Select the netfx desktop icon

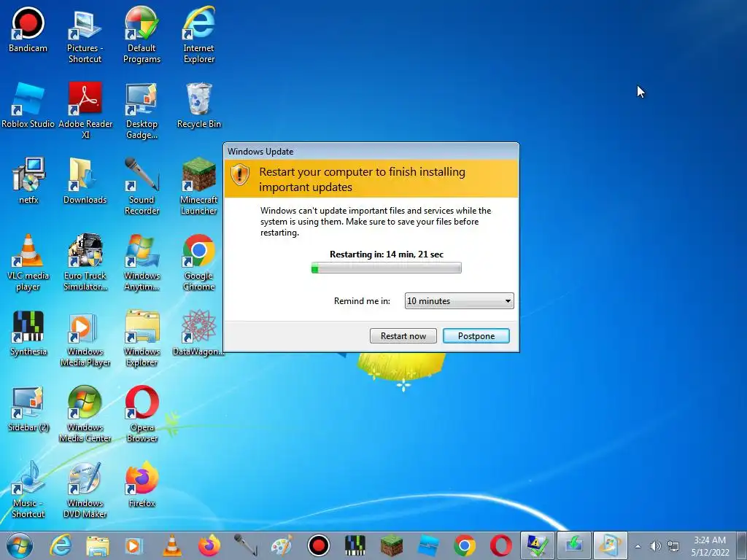click(28, 182)
